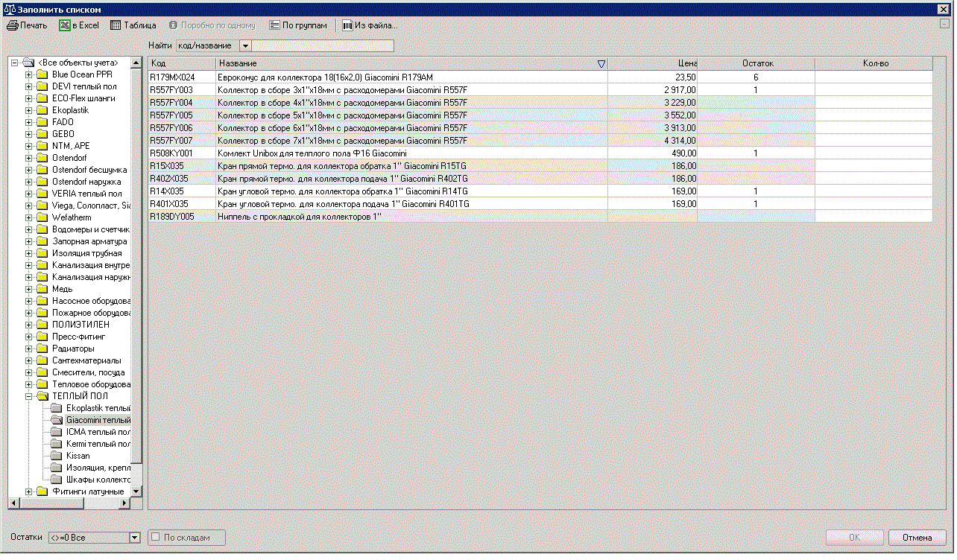The image size is (957, 560).
Task: Expand the Запорная арматура tree node
Action: click(29, 241)
